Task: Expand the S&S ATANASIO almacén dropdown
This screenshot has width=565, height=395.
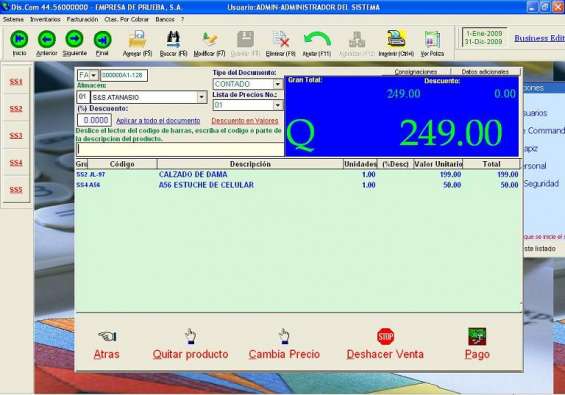Action: click(201, 97)
